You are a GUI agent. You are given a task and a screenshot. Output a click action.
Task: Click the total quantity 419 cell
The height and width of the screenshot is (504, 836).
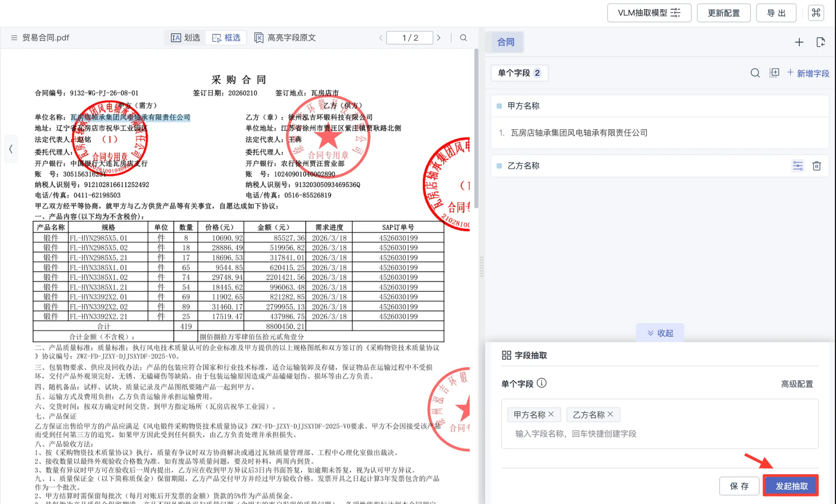[186, 326]
